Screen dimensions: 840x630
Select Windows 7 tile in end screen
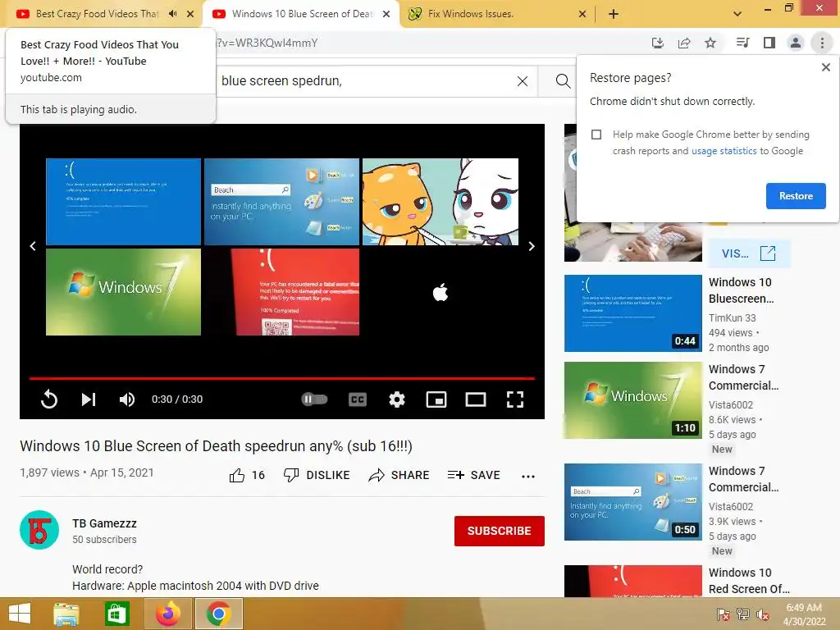tap(123, 292)
